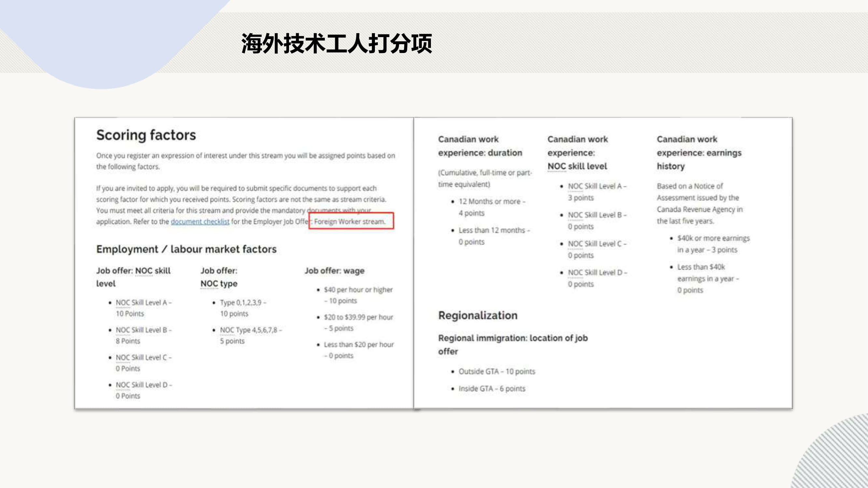Click 'Type 0,1,2,3,9 – 10 points' item
Screen dimensions: 868x488
243,308
